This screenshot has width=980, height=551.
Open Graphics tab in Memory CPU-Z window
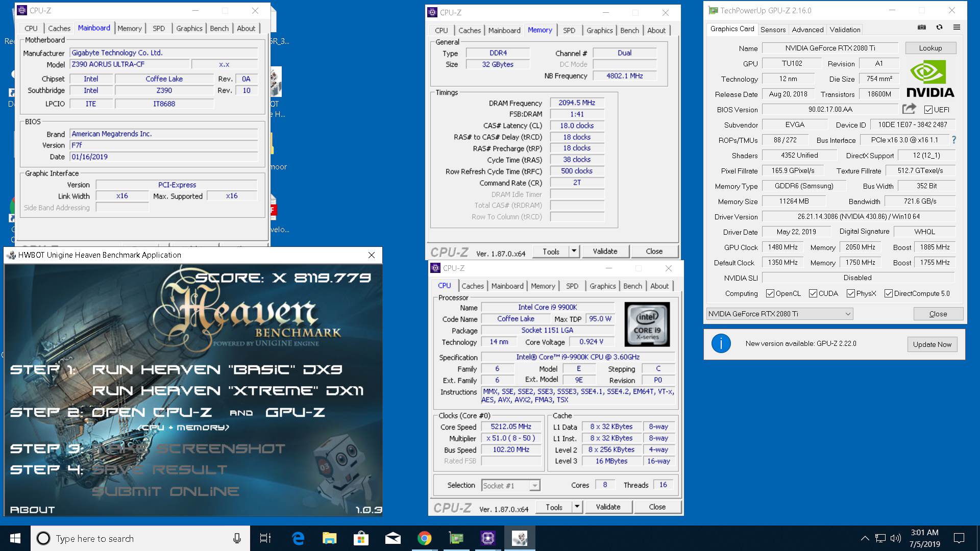tap(599, 31)
